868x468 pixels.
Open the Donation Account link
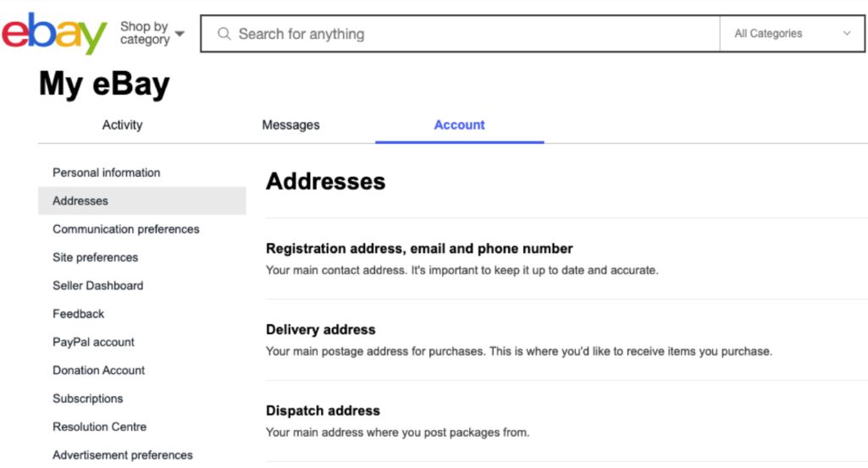[x=98, y=370]
